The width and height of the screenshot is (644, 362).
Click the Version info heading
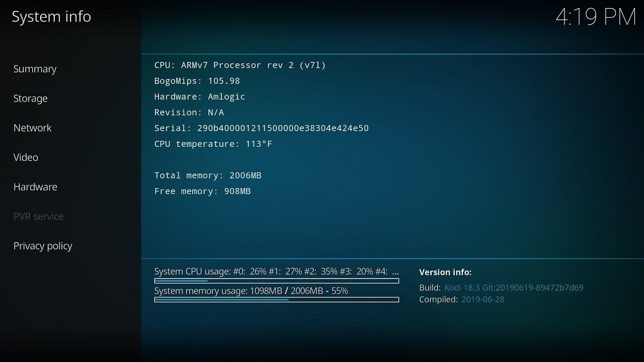pos(446,272)
